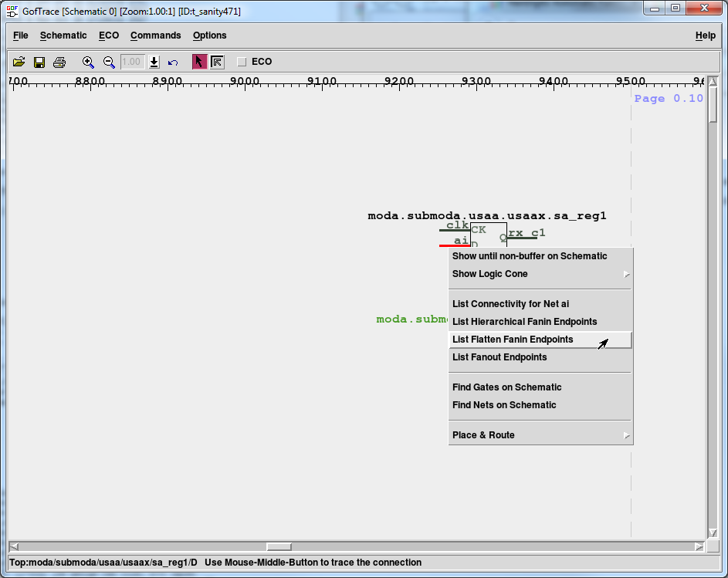Open the Commands menu
Screen dimensions: 728x578
coord(155,35)
